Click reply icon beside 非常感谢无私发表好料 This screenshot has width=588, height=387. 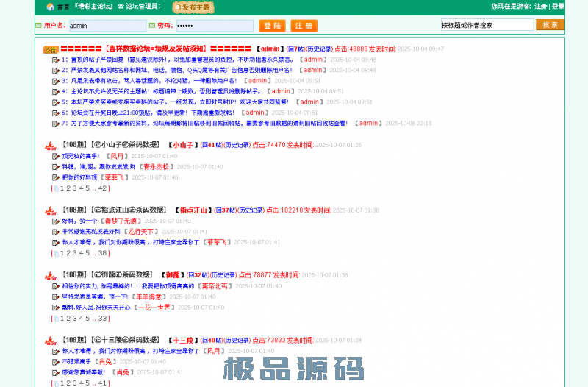(x=56, y=232)
